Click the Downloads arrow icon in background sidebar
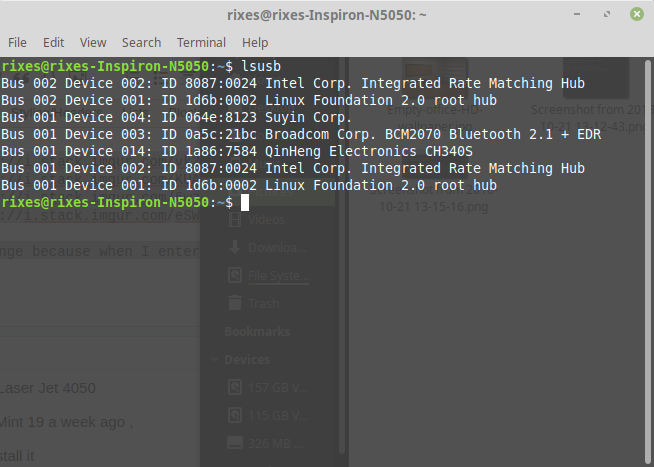Screen dimensions: 654x467 coord(235,247)
